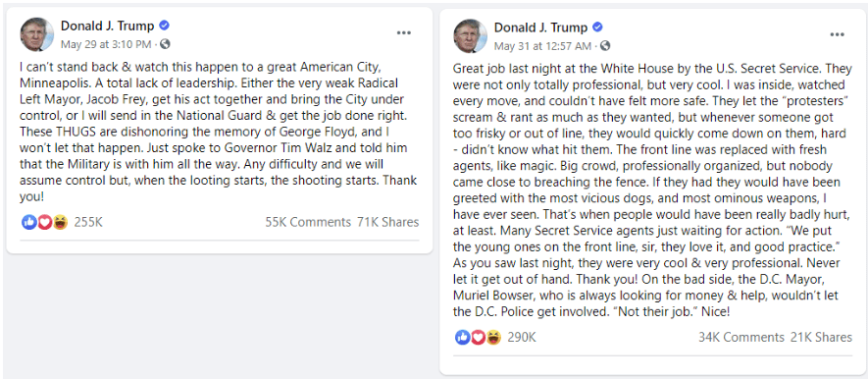Open the 71K Shares link
Viewport: 868px width, 379px height.
pos(387,222)
